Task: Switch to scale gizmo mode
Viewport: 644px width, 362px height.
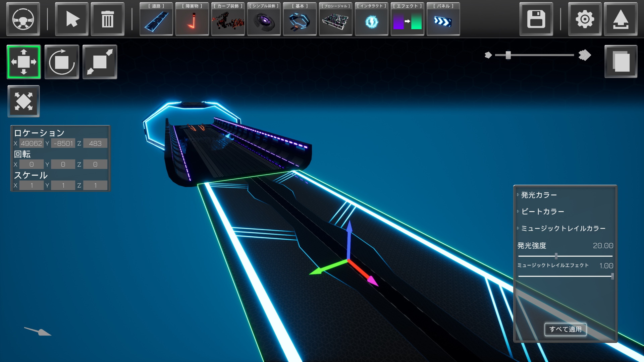Action: (x=100, y=62)
